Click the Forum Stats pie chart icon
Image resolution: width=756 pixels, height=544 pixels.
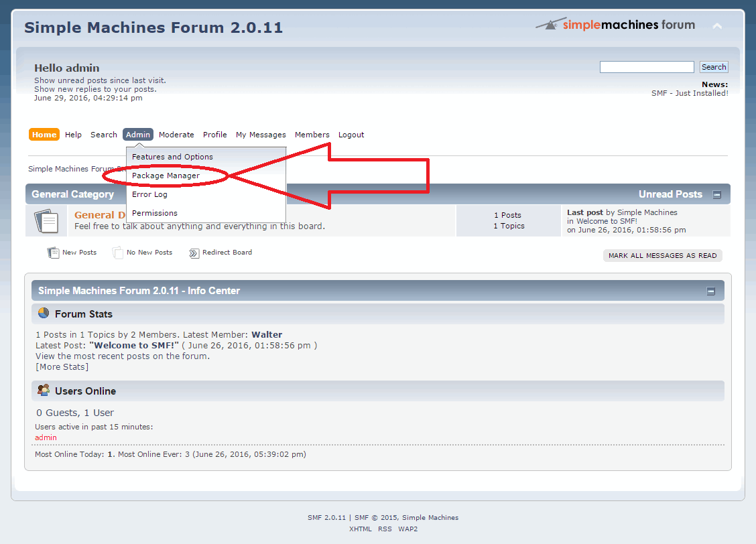(x=43, y=313)
